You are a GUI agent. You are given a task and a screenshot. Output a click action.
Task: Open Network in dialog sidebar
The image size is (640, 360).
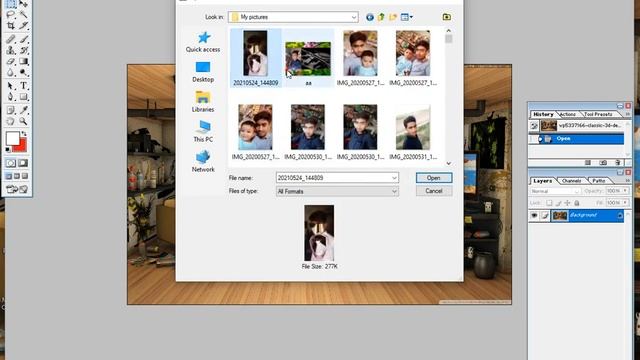tap(203, 162)
